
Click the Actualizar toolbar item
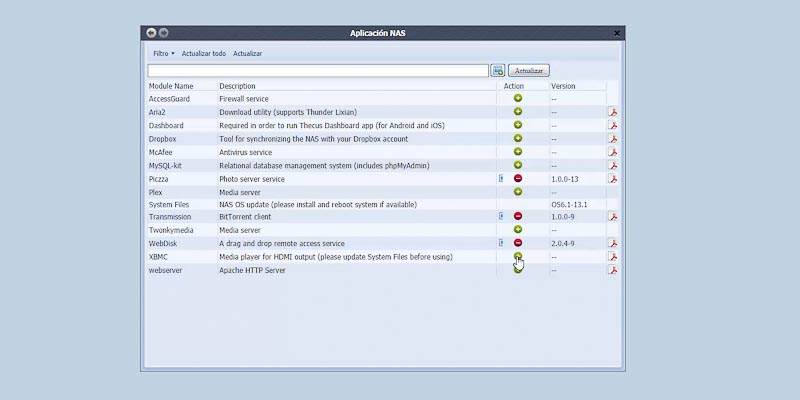[x=247, y=53]
